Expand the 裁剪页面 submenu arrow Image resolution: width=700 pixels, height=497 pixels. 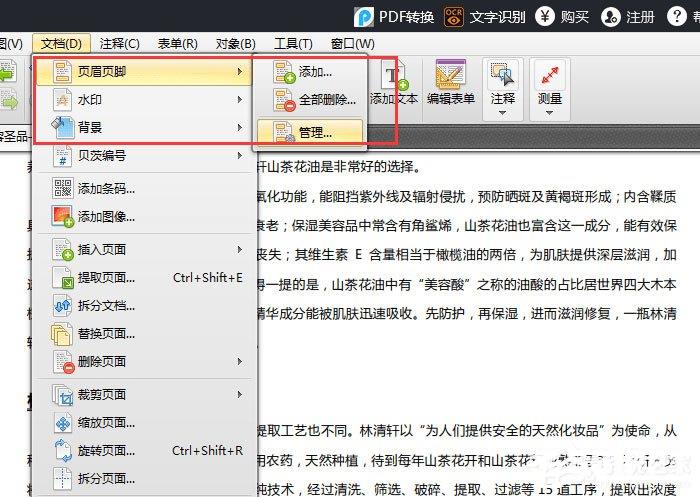(240, 394)
